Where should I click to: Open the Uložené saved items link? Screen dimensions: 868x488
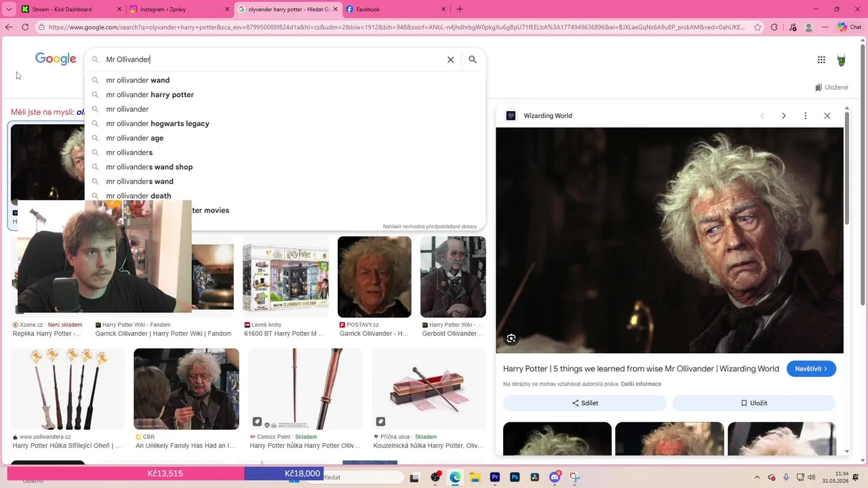(831, 87)
